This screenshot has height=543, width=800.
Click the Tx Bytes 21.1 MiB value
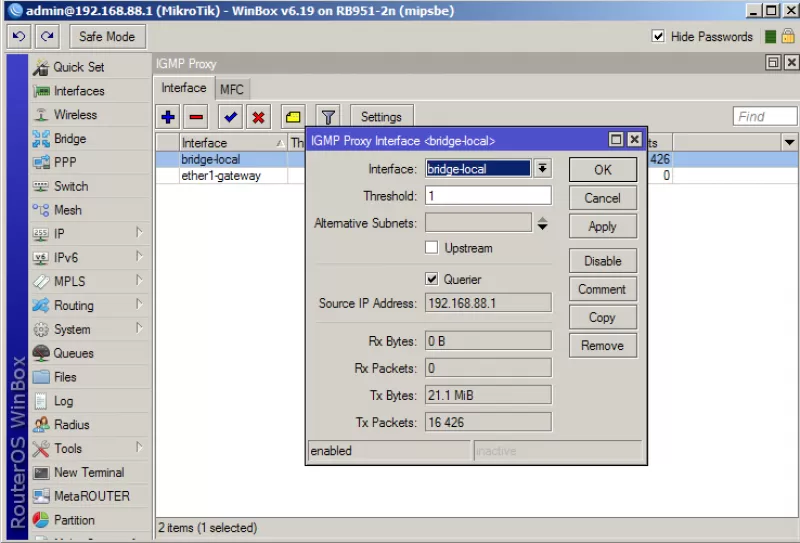pos(488,395)
